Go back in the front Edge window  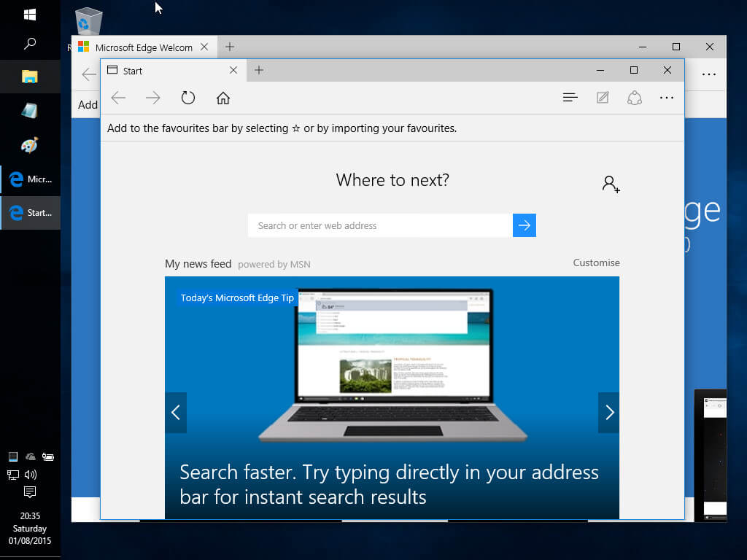coord(118,98)
